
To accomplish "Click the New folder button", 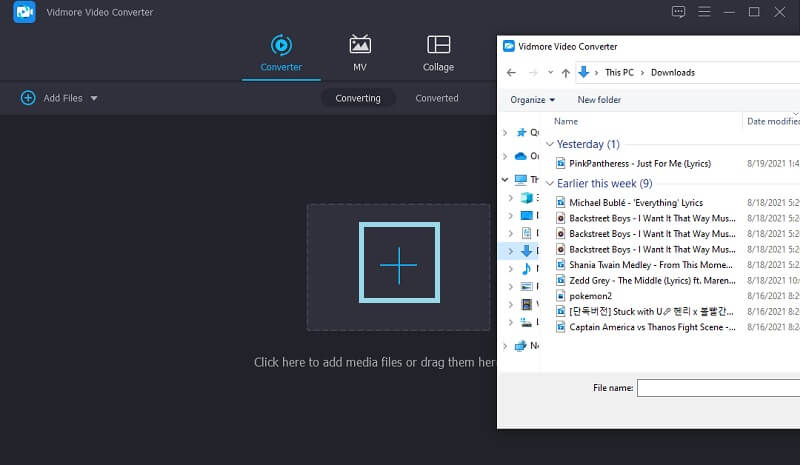I will point(599,100).
